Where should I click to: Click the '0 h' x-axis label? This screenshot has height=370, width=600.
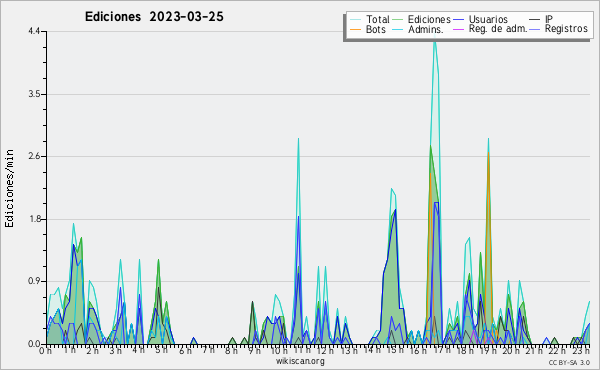click(x=46, y=351)
